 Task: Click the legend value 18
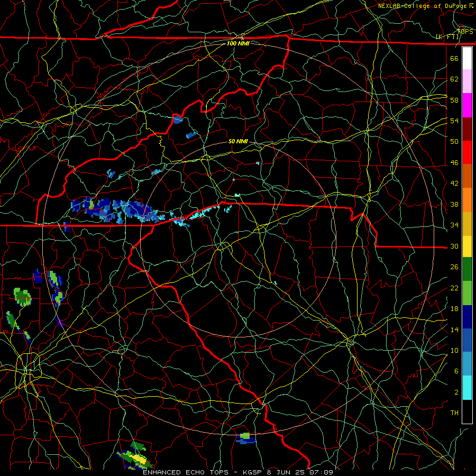point(454,309)
